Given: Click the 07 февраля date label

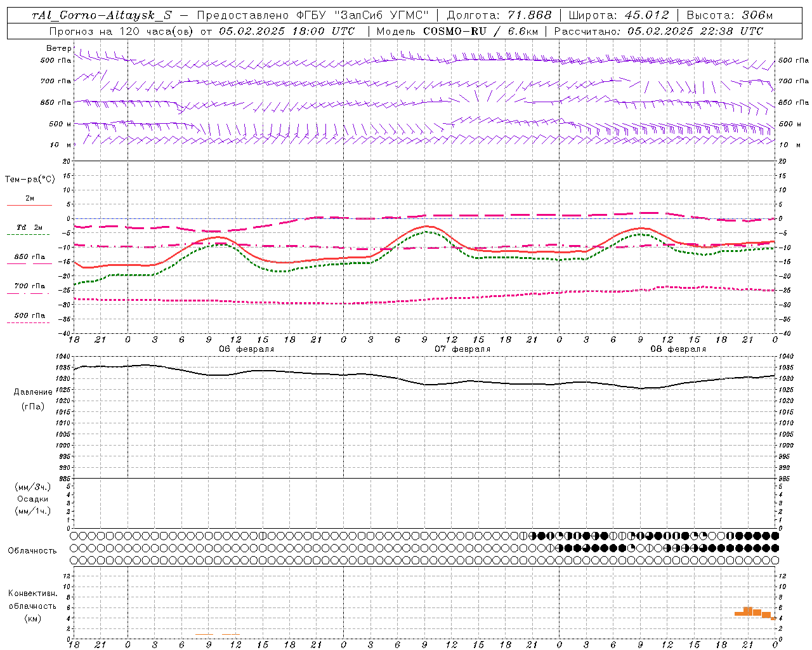Looking at the screenshot, I should [462, 349].
